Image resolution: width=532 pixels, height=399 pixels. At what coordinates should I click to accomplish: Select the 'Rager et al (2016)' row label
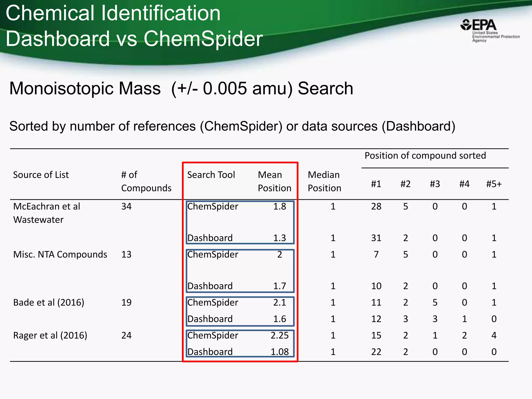[x=50, y=336]
